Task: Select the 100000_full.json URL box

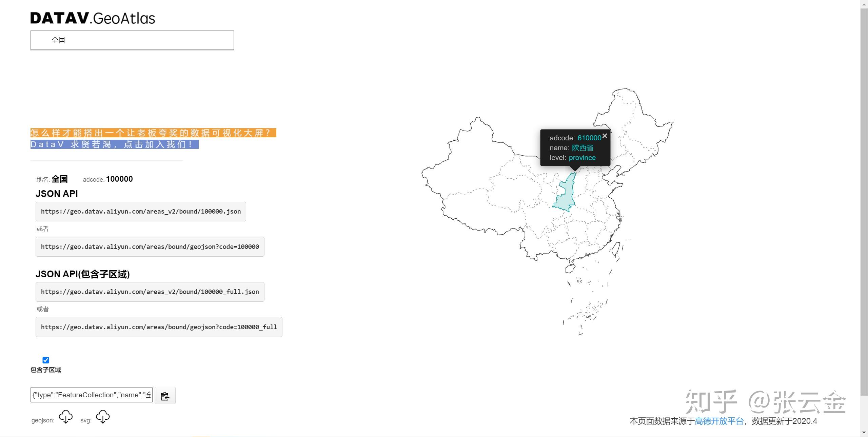Action: pyautogui.click(x=150, y=292)
